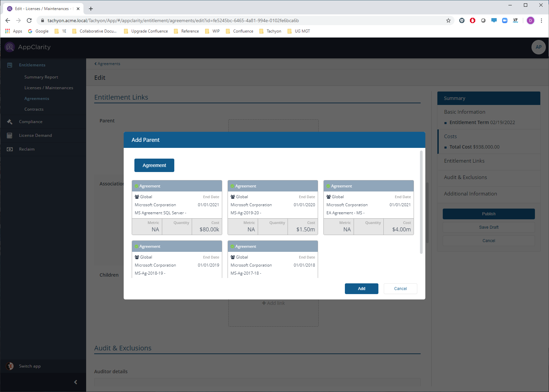Select the MS-Ag-2018-19 agreement card
Image resolution: width=549 pixels, height=392 pixels.
tap(177, 259)
